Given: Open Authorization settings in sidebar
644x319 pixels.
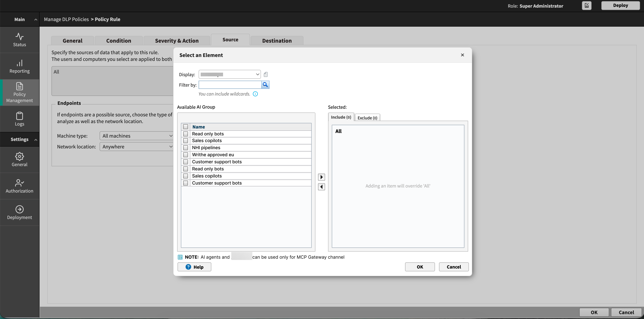Looking at the screenshot, I should pos(20,186).
